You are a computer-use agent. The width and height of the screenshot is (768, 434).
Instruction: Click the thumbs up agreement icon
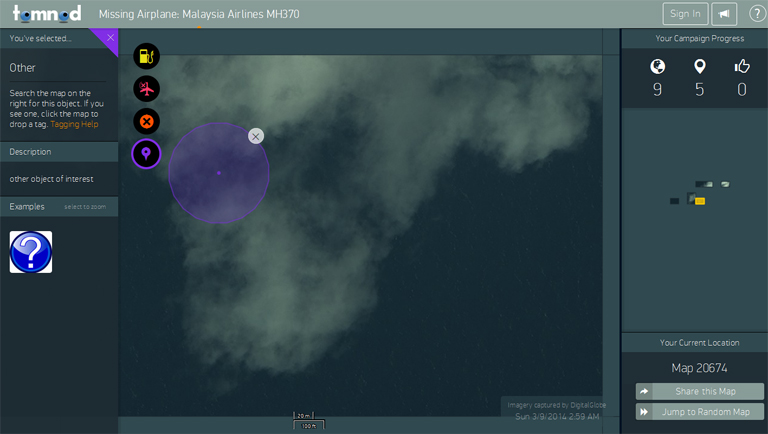[742, 67]
